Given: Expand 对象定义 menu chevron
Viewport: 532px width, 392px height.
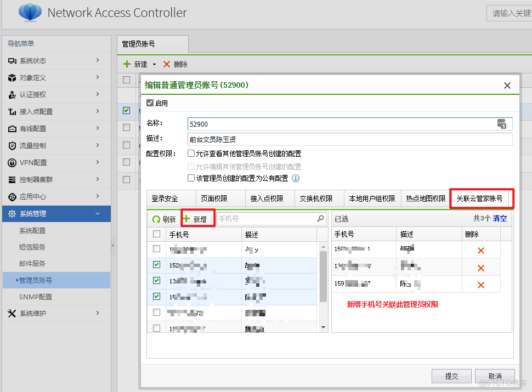Looking at the screenshot, I should click(x=98, y=77).
